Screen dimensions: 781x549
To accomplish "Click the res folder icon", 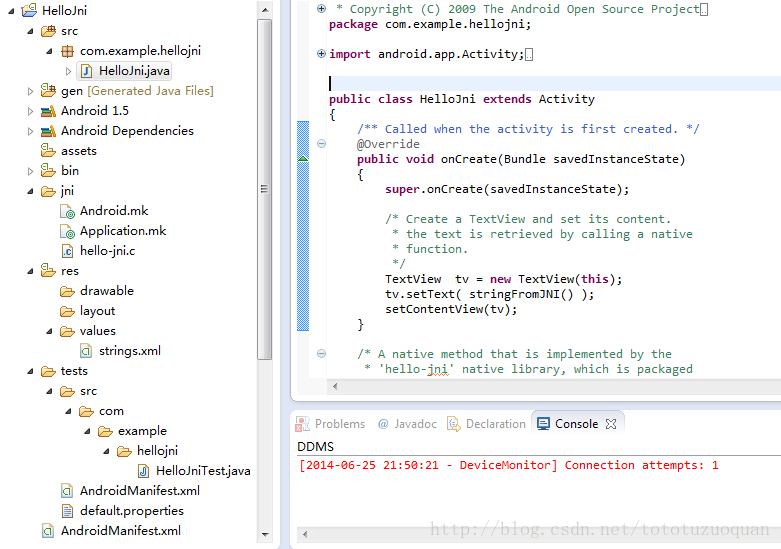I will coord(48,271).
